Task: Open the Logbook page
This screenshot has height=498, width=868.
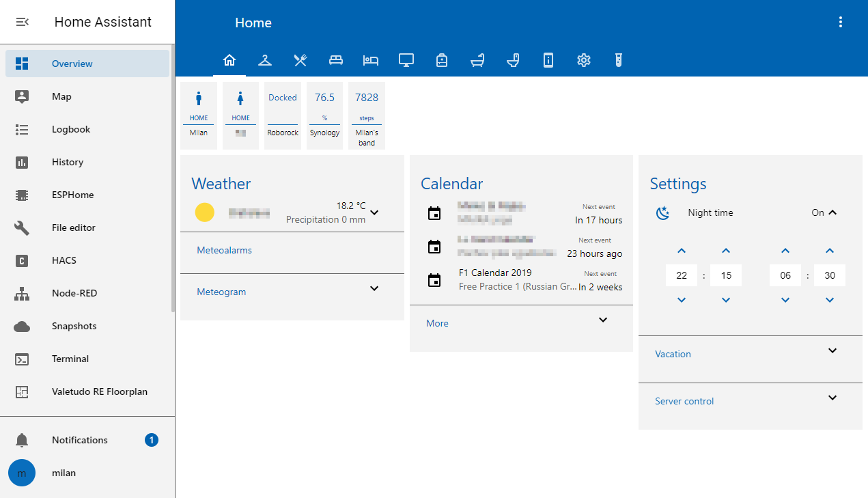Action: pos(87,129)
